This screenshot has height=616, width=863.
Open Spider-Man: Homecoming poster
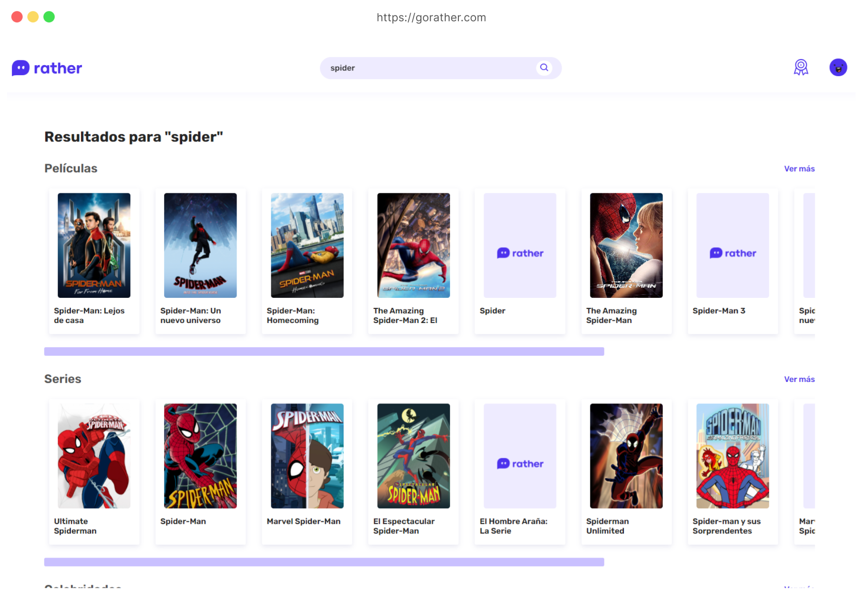(x=307, y=246)
